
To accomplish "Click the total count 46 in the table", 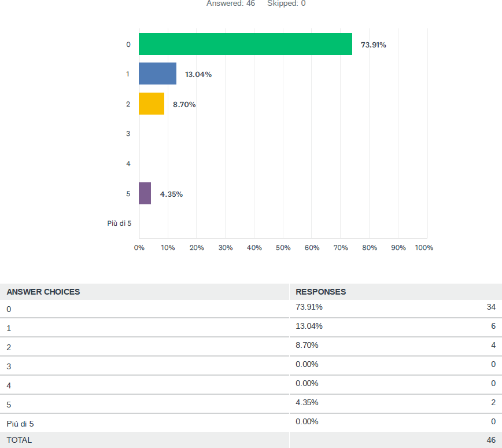I will [x=491, y=440].
